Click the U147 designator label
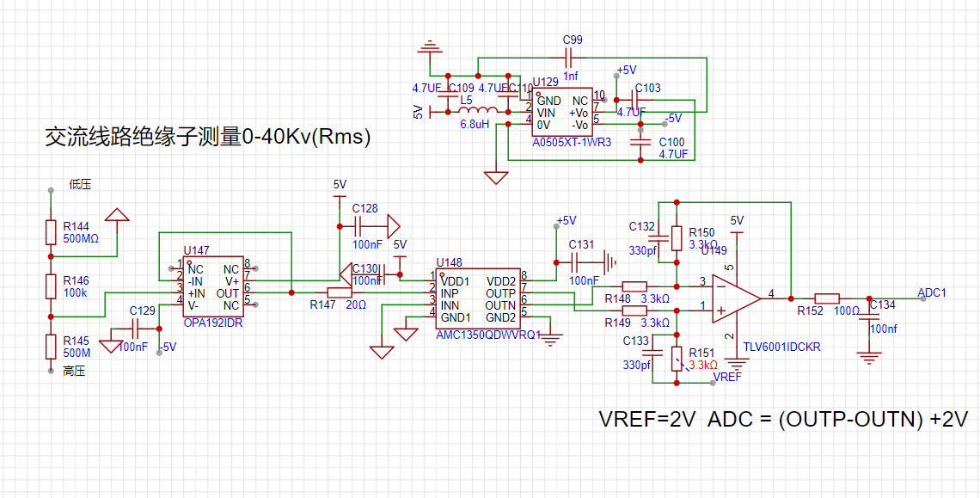Image resolution: width=980 pixels, height=498 pixels. 196,250
